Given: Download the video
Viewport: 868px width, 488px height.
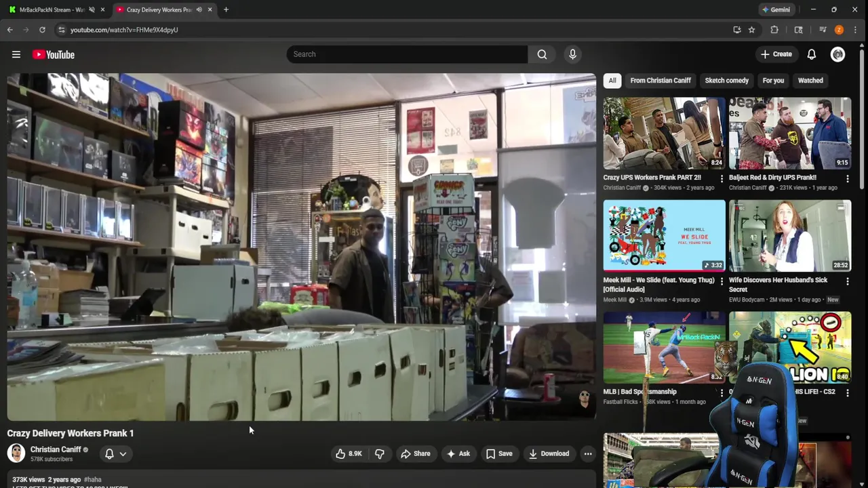Looking at the screenshot, I should click(x=549, y=453).
